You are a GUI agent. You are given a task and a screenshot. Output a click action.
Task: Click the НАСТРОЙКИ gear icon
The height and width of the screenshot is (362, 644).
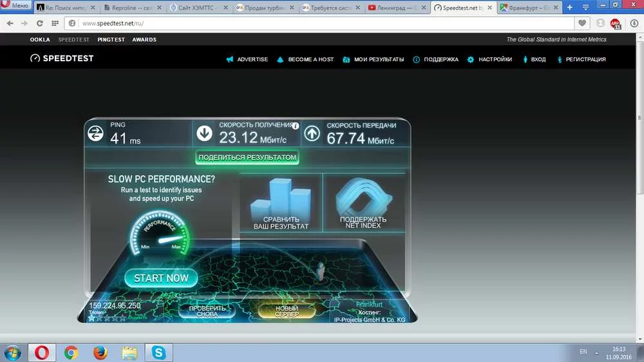click(470, 59)
